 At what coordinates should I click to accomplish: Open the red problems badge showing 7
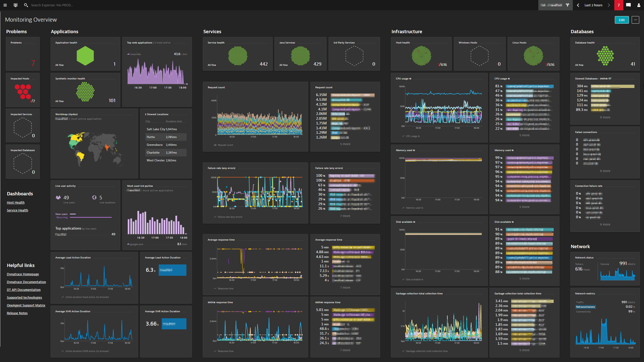tap(619, 5)
